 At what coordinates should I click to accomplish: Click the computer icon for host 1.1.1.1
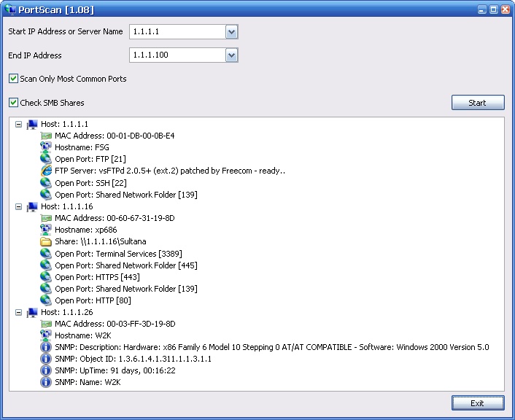tap(32, 125)
